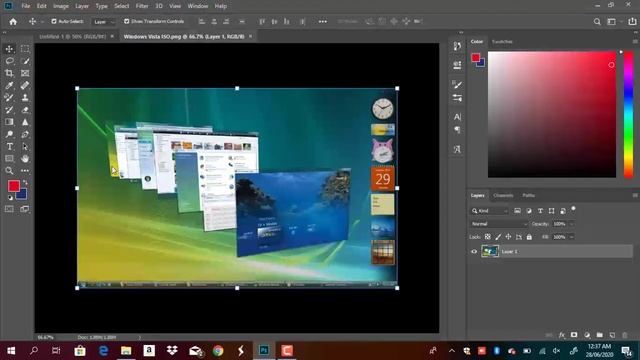
Task: Toggle the Auto-Select checkbox
Action: point(54,21)
